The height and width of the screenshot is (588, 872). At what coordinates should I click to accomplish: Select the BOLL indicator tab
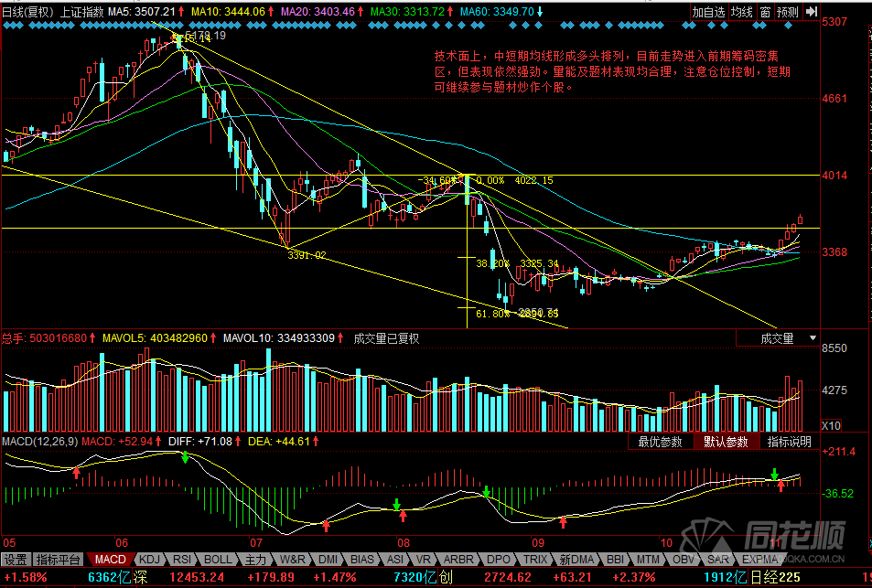(218, 559)
